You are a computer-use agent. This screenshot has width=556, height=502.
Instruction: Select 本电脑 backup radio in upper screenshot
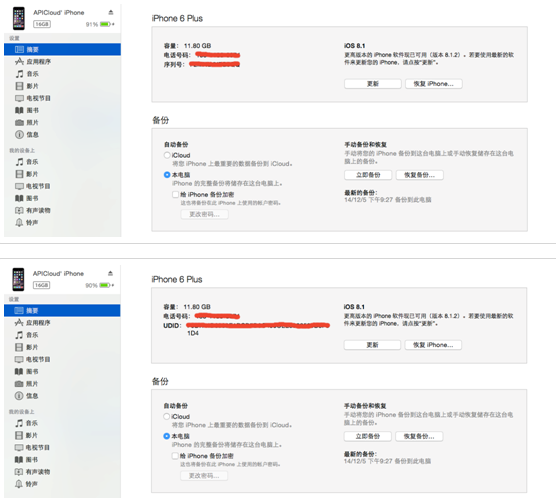[167, 175]
